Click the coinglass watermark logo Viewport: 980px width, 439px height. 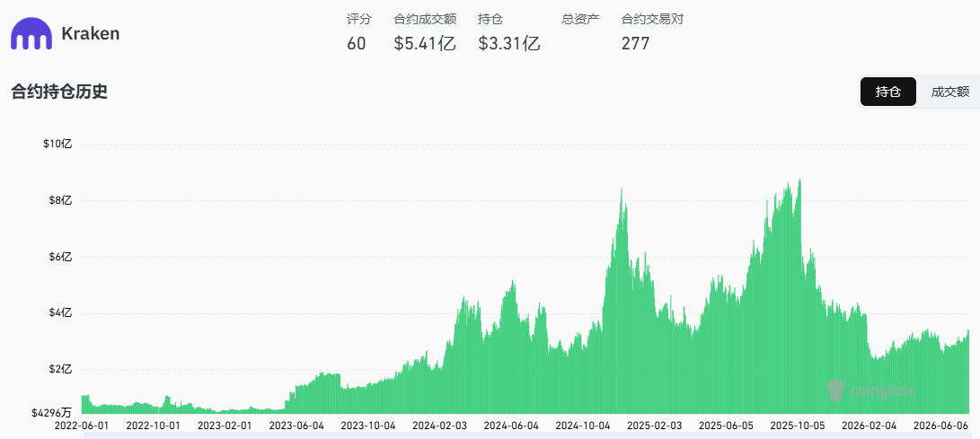pyautogui.click(x=870, y=391)
